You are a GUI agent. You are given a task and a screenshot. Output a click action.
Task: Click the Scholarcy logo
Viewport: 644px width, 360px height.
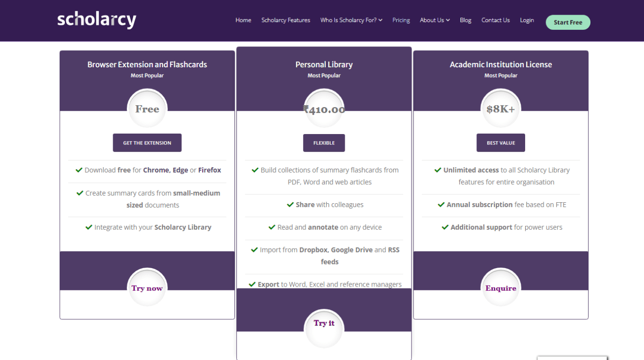click(x=97, y=20)
